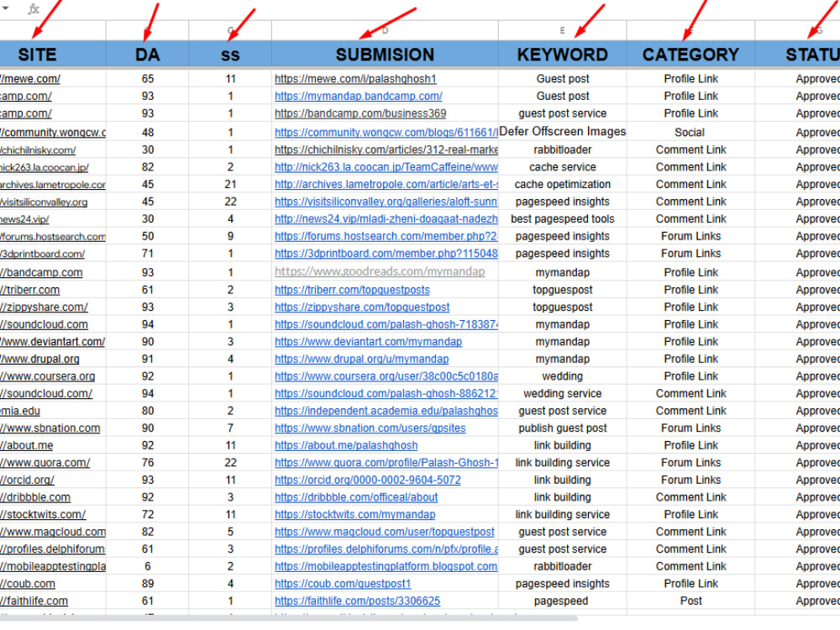Click the /mewe.com/ site cell
Image resolution: width=840 pixels, height=630 pixels.
coord(53,79)
